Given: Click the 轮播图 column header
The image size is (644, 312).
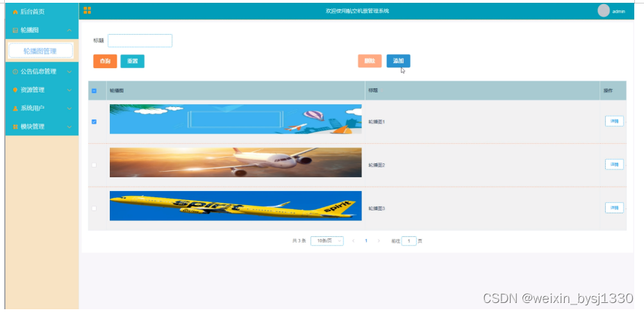Looking at the screenshot, I should point(117,91).
